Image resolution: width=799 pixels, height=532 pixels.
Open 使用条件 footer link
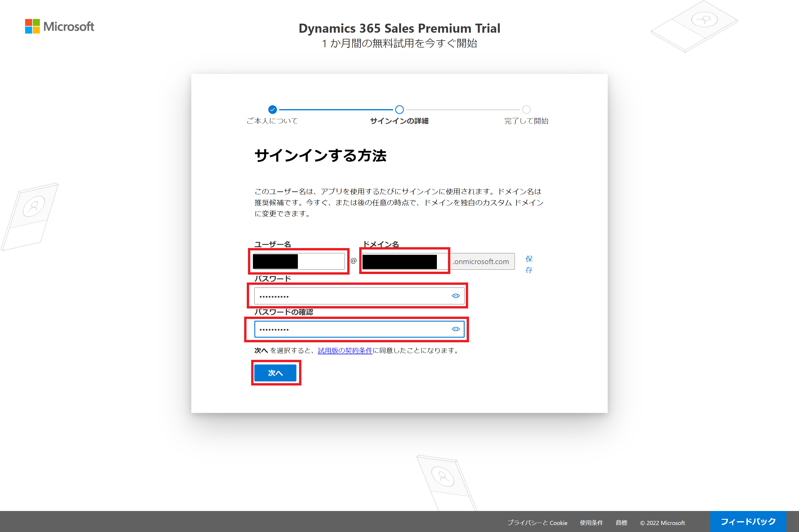pos(591,523)
